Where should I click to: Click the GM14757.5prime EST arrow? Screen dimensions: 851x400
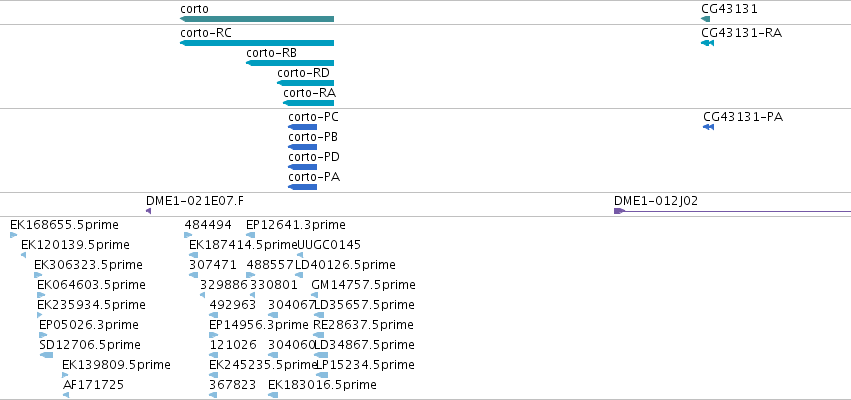point(314,295)
